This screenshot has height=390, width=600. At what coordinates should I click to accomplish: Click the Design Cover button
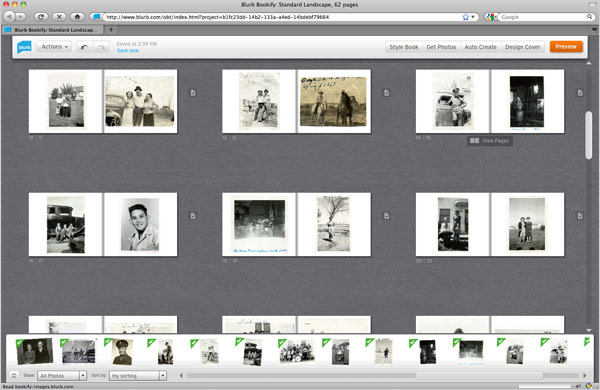pyautogui.click(x=522, y=47)
